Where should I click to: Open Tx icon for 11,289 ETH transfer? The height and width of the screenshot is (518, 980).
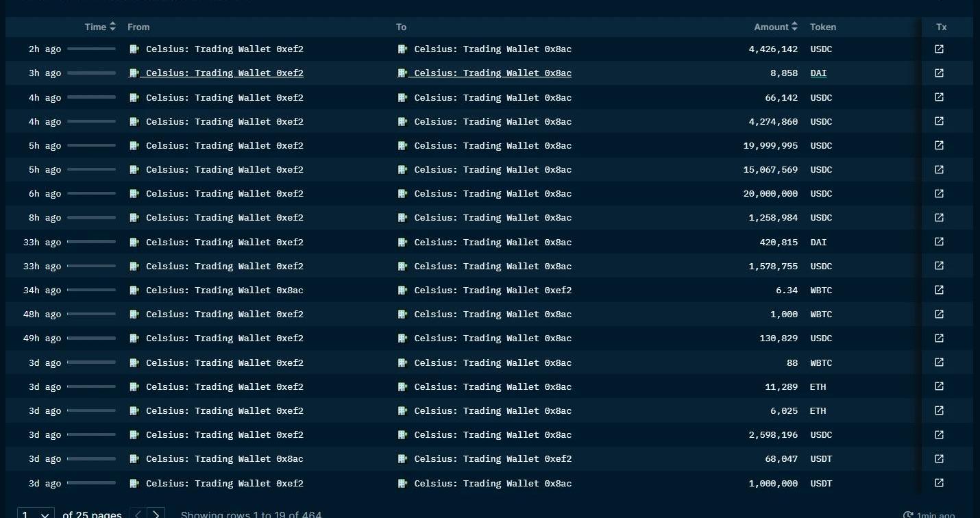(939, 386)
